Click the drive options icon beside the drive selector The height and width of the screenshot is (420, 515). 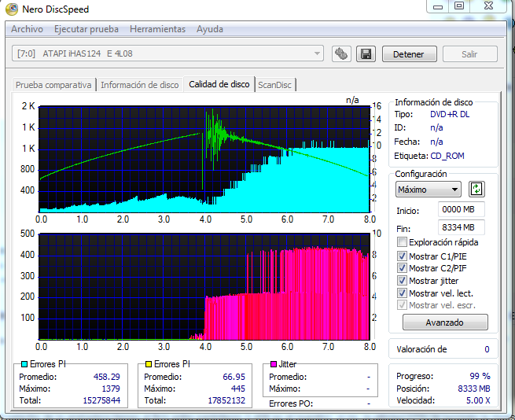(x=341, y=54)
